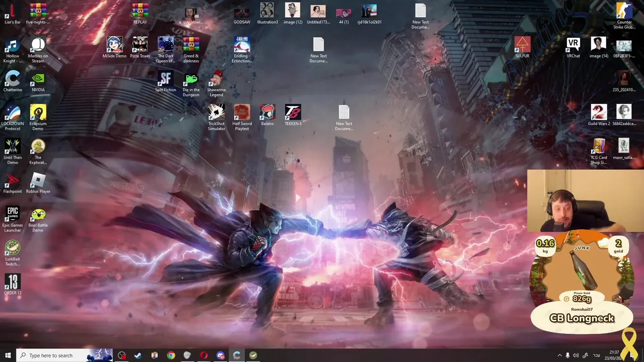Open Until Then Demo shortcut
Screen dimensions: 644x362
(x=13, y=151)
